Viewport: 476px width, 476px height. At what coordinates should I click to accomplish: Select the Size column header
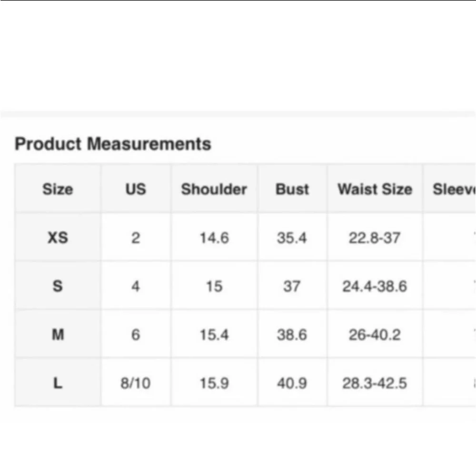[x=58, y=189]
